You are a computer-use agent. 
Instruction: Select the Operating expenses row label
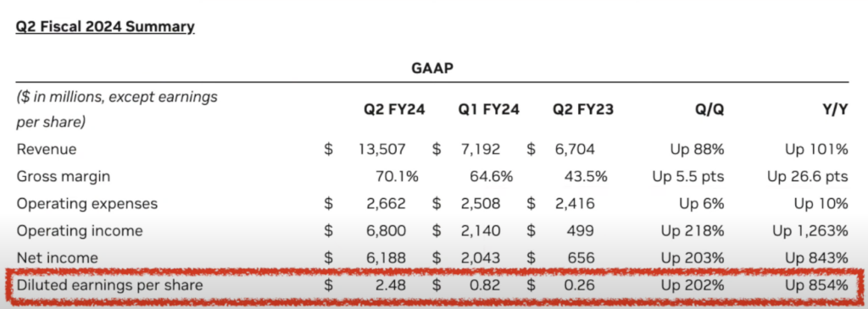(x=87, y=203)
